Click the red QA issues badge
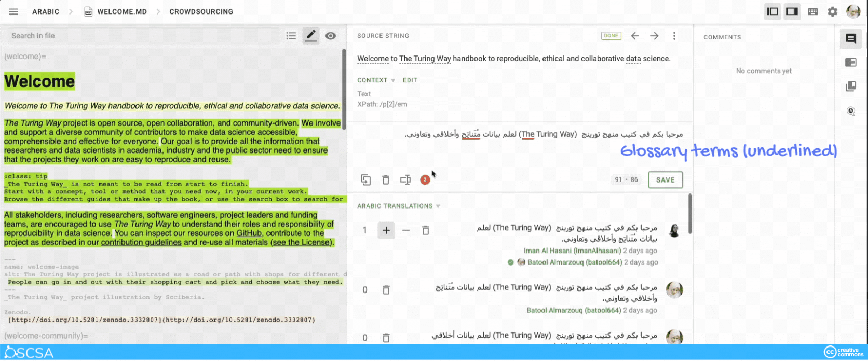The height and width of the screenshot is (361, 868). [x=425, y=180]
